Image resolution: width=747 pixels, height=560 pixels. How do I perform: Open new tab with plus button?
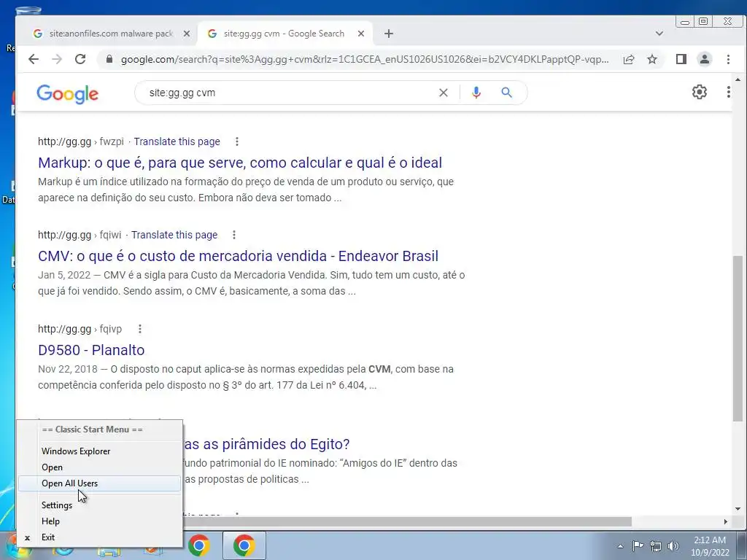tap(388, 34)
